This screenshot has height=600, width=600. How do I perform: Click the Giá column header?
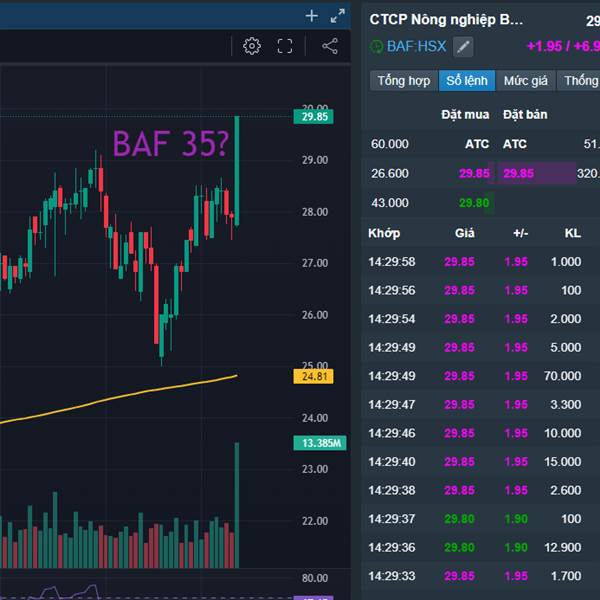point(465,233)
